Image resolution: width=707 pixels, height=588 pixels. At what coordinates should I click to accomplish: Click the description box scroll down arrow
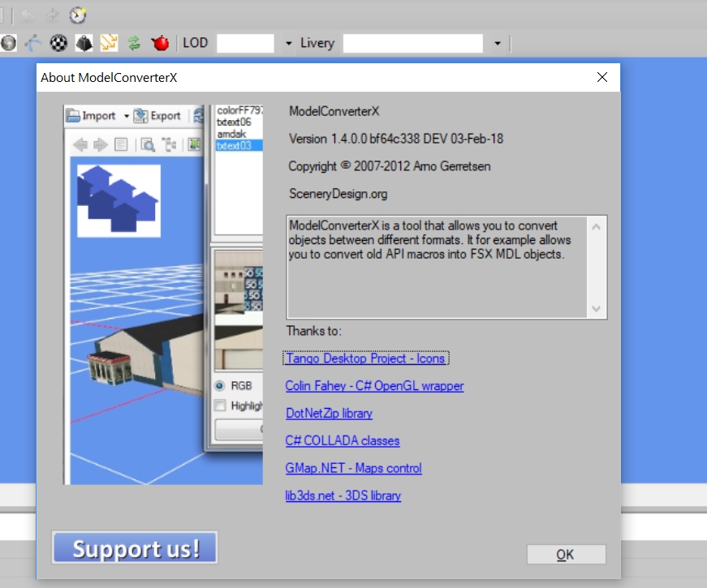596,309
